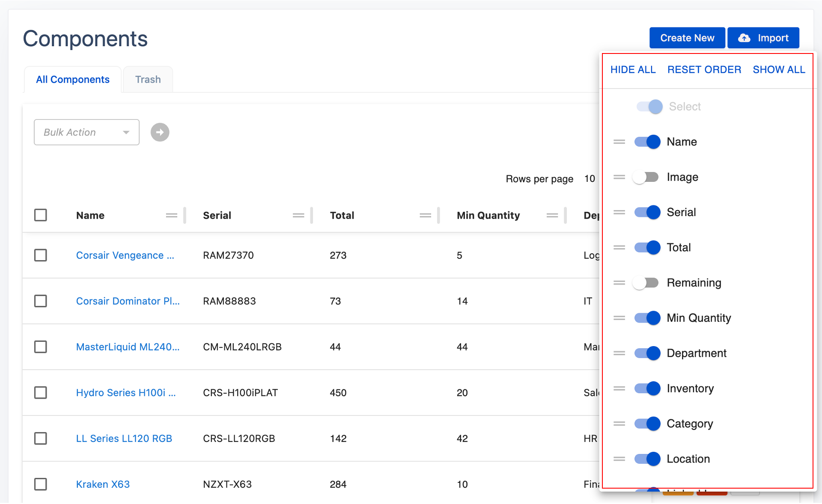Viewport: 822px width, 504px height.
Task: Sort by the Total column header
Action: tap(342, 216)
